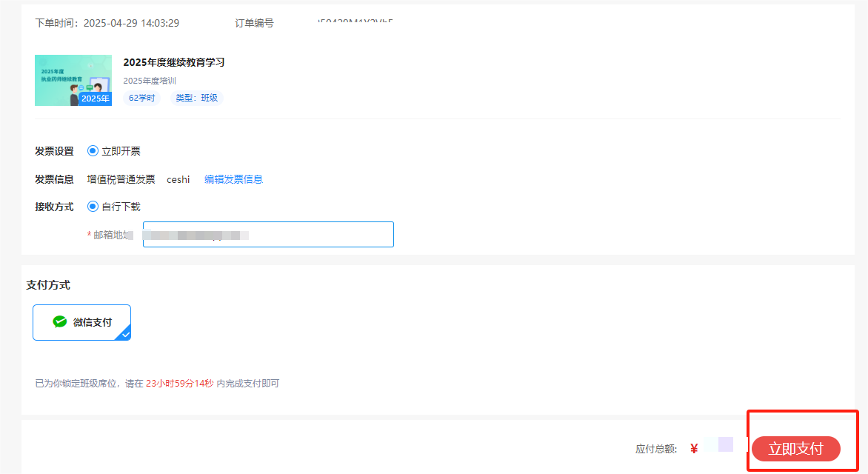Click the course title 2025年度继续教育学习

point(175,62)
